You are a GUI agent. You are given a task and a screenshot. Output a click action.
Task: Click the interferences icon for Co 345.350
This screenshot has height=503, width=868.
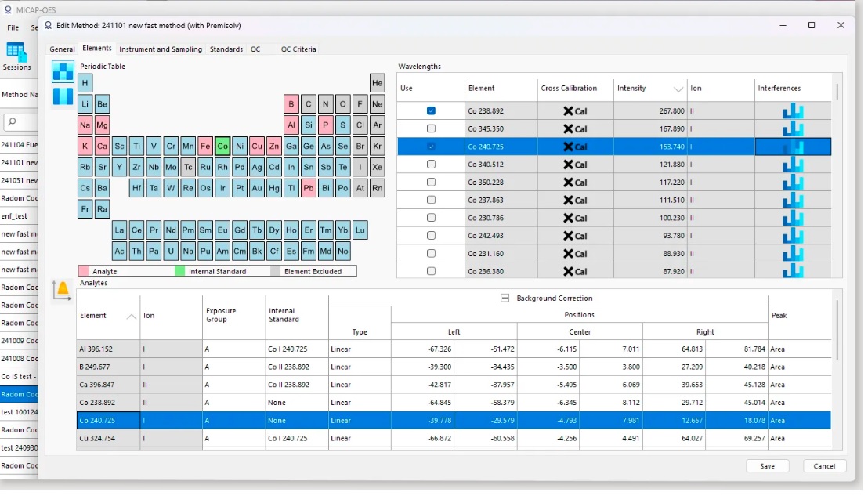[793, 129]
